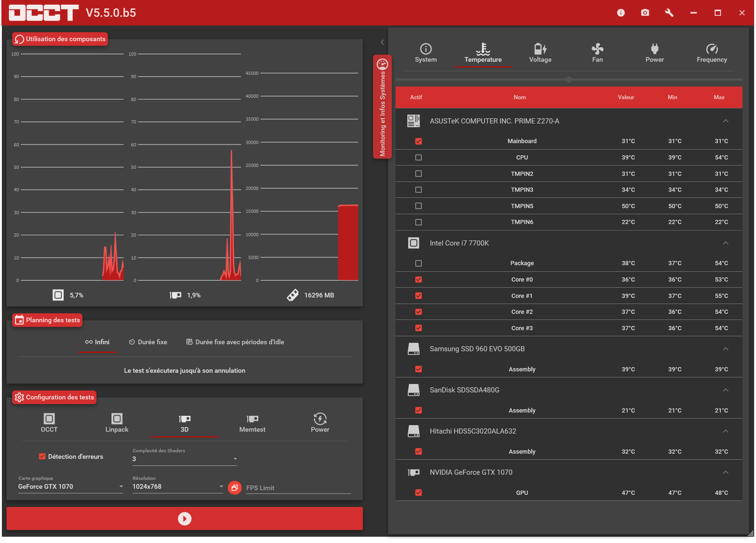Enable monitoring of the CPU Package sensor
This screenshot has height=543, width=756.
click(x=418, y=263)
